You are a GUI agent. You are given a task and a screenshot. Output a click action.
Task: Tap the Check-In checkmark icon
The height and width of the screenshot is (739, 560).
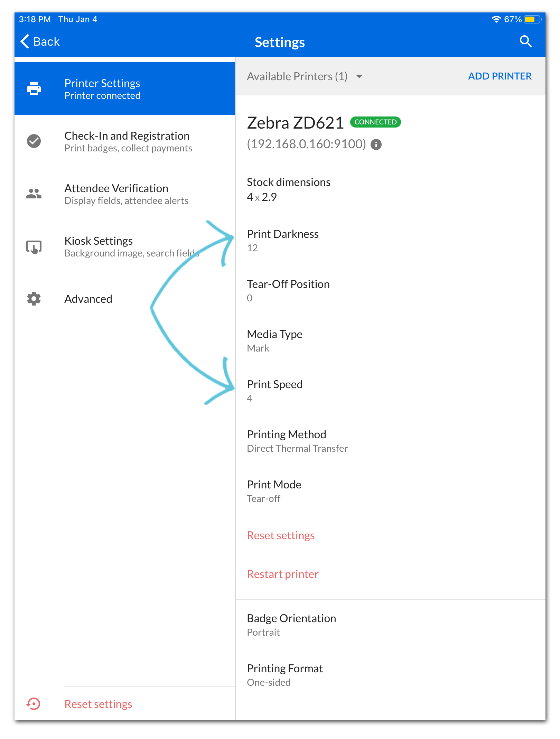pos(34,141)
